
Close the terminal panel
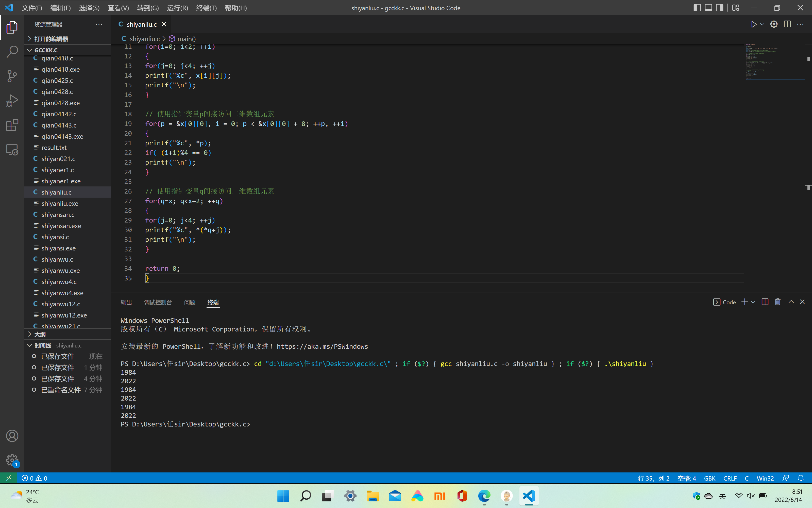tap(802, 302)
